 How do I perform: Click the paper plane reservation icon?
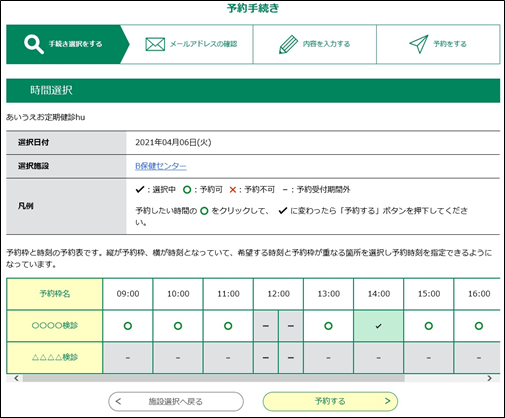(419, 44)
